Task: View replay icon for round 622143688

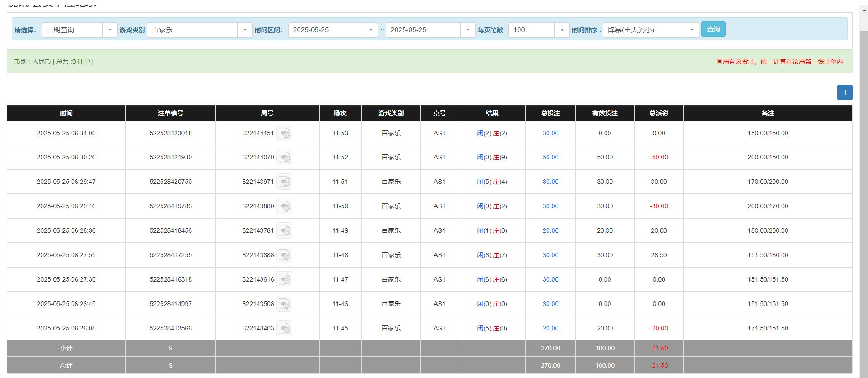Action: tap(284, 255)
